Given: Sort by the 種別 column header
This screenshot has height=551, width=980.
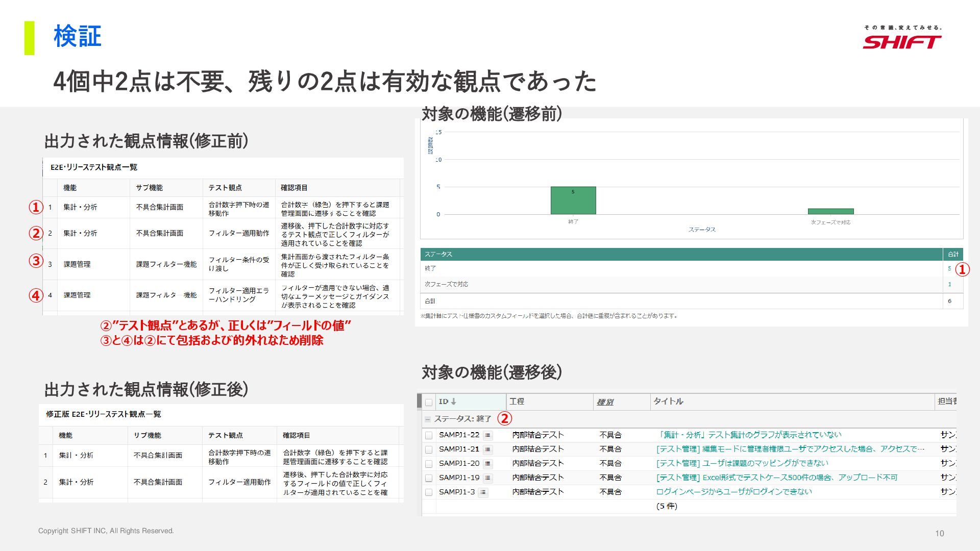Looking at the screenshot, I should coord(605,402).
